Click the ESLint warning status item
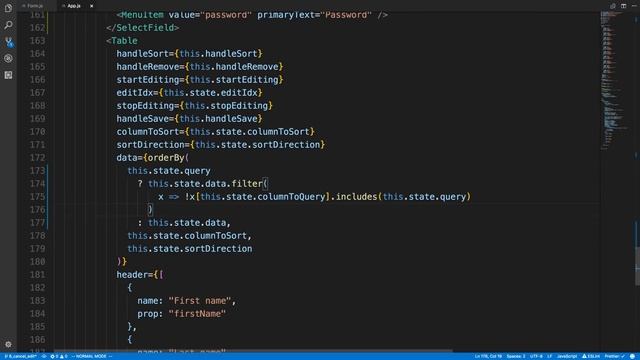Viewport: 640px width, 360px height. click(591, 356)
